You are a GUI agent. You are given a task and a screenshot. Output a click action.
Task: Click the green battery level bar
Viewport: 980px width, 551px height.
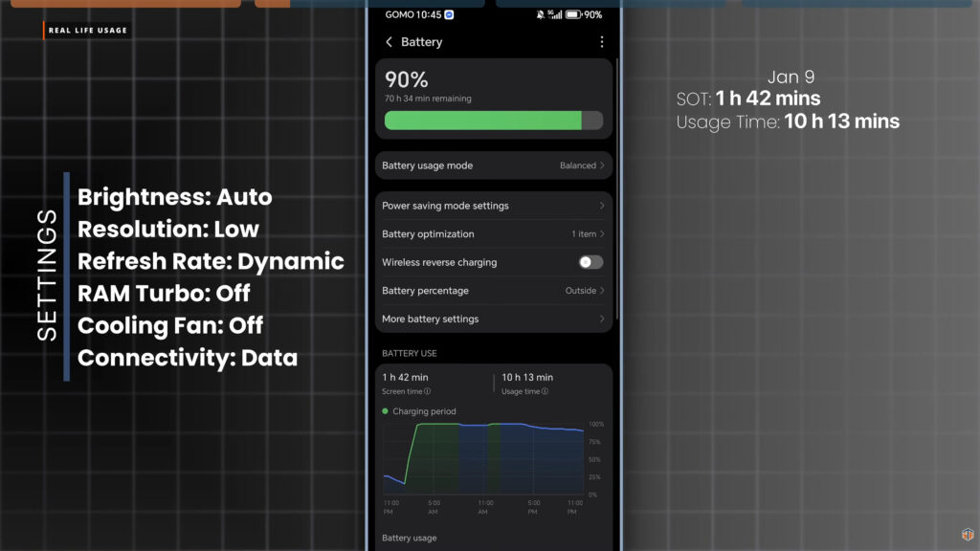pos(482,121)
